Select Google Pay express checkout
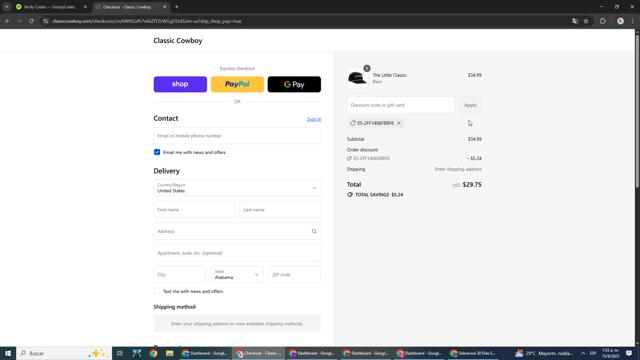Viewport: 640px width, 360px height. pyautogui.click(x=294, y=84)
